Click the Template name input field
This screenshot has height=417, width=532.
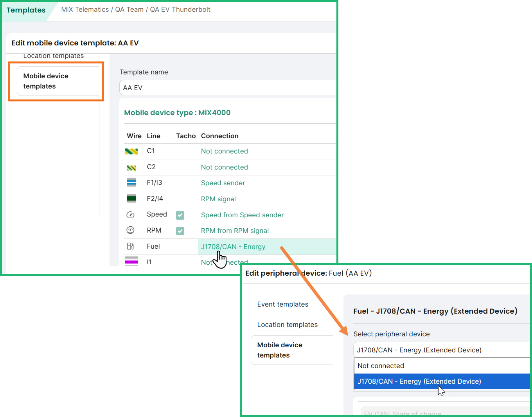(x=228, y=88)
